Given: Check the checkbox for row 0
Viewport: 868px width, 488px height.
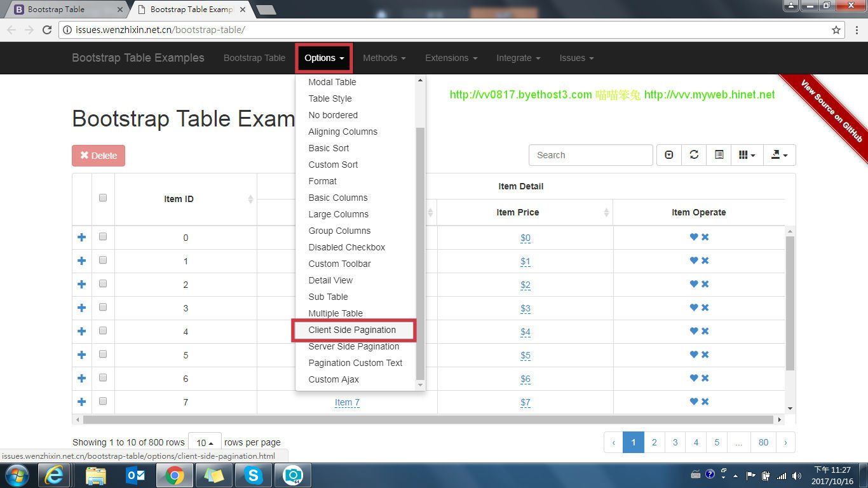Looking at the screenshot, I should [x=103, y=236].
